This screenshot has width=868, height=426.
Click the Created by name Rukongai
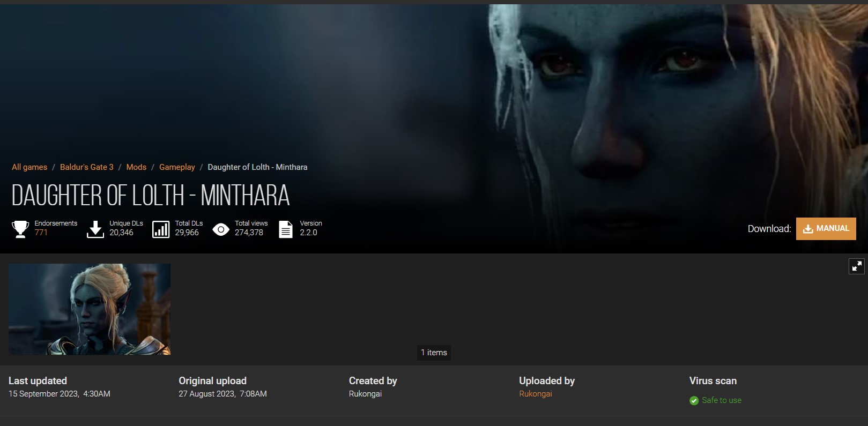click(365, 394)
